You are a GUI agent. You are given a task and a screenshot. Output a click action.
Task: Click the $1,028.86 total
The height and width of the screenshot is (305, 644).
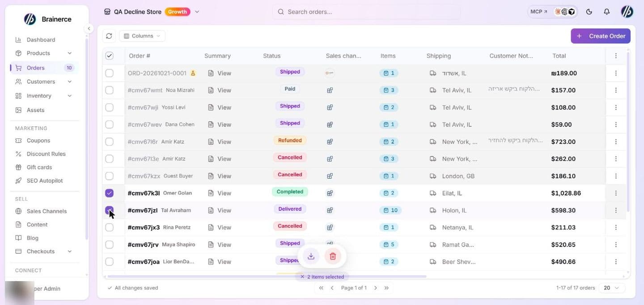(566, 193)
